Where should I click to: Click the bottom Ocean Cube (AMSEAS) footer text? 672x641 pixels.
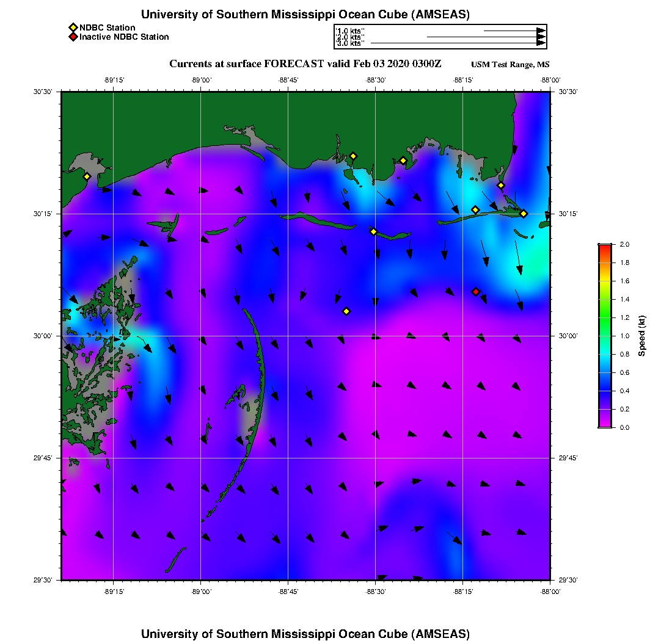pos(305,633)
